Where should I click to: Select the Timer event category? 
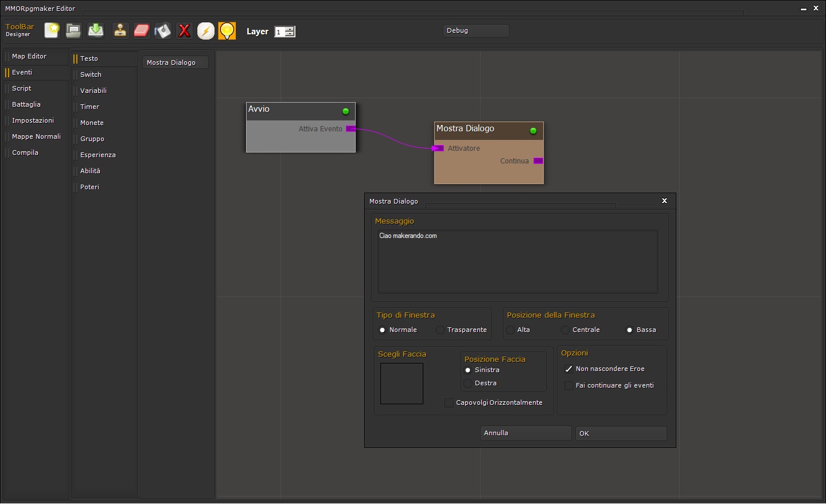[104, 107]
